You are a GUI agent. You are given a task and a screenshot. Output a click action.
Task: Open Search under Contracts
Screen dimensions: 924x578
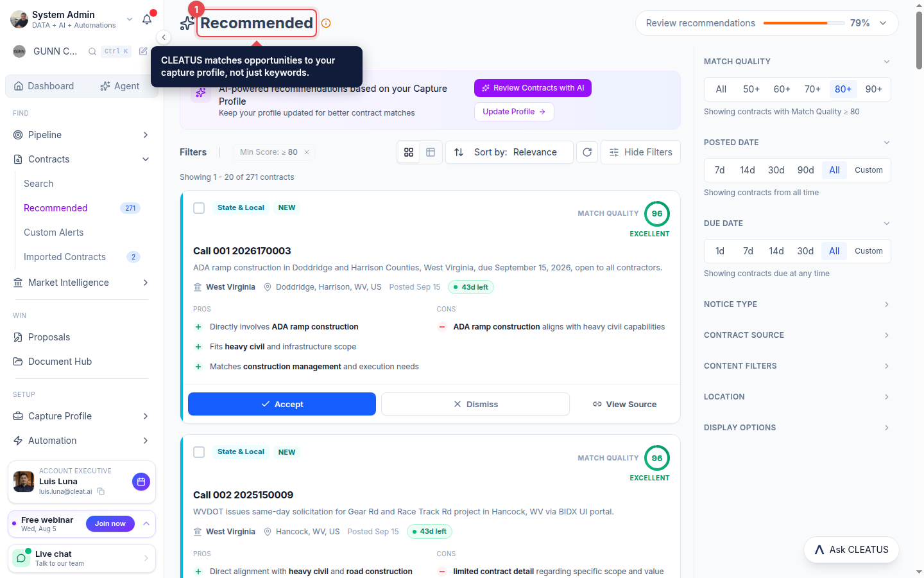[38, 184]
